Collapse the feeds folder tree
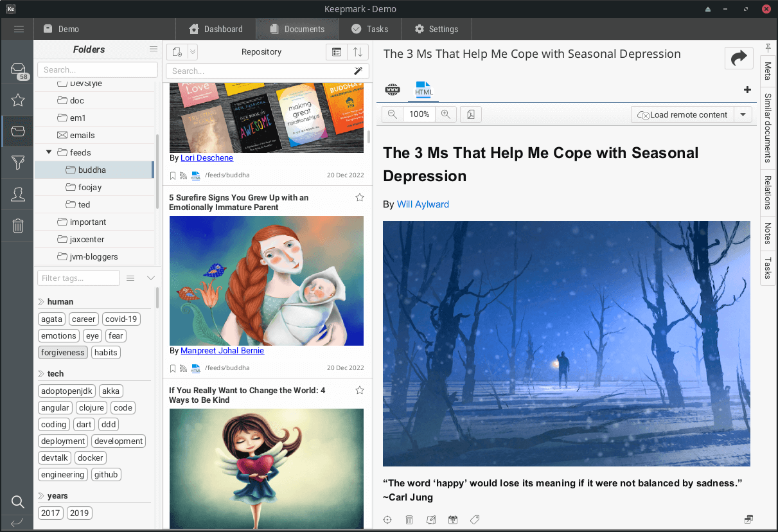 [x=49, y=152]
